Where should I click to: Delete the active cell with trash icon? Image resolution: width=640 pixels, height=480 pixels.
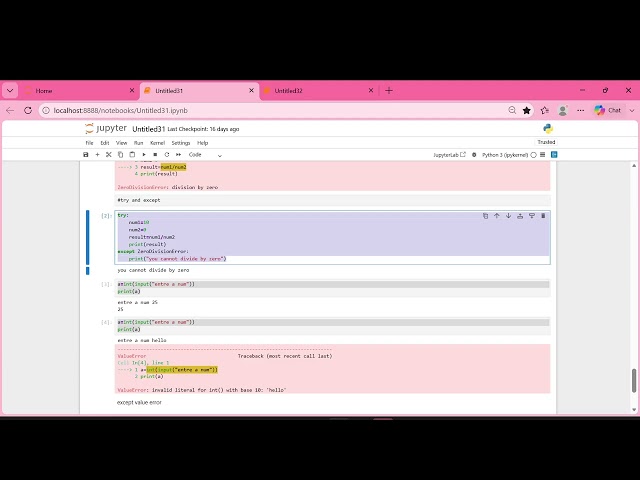tap(543, 216)
